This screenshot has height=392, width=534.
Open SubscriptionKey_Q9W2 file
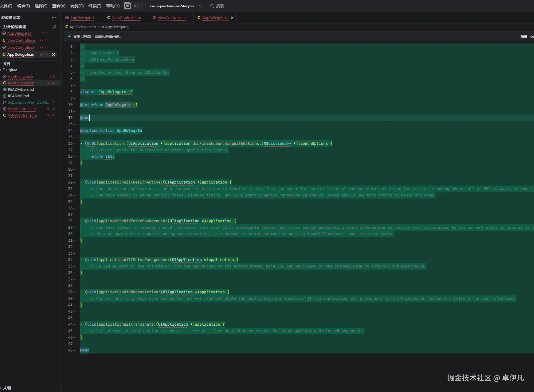point(29,102)
